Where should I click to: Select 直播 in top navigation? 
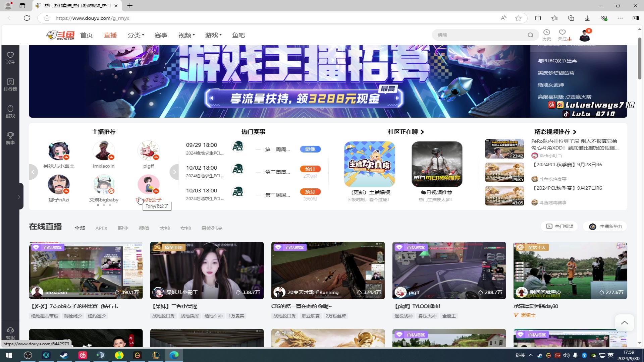110,35
